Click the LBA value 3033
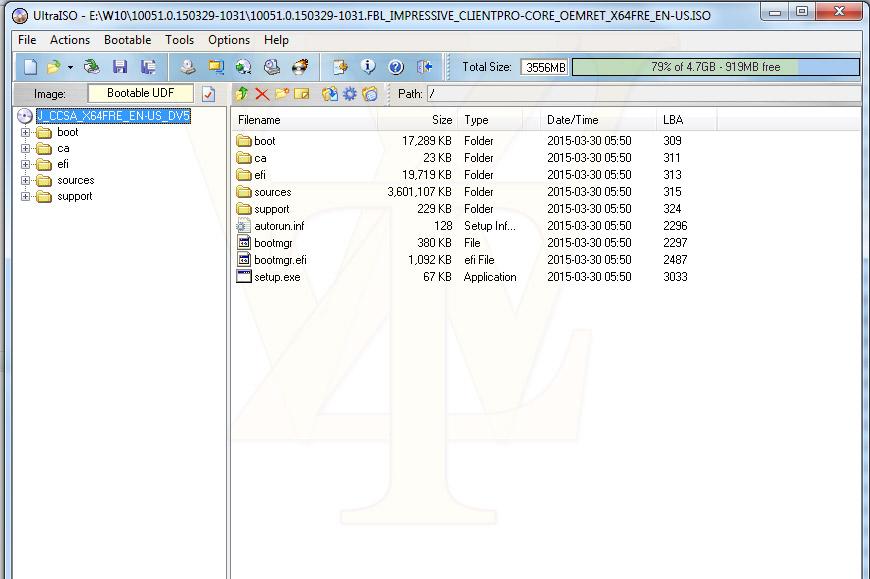 [x=675, y=277]
